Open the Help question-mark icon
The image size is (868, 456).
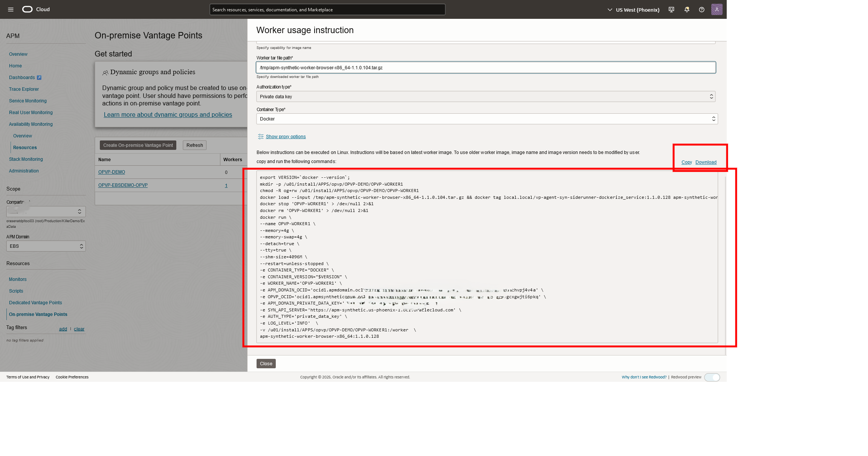(x=701, y=9)
